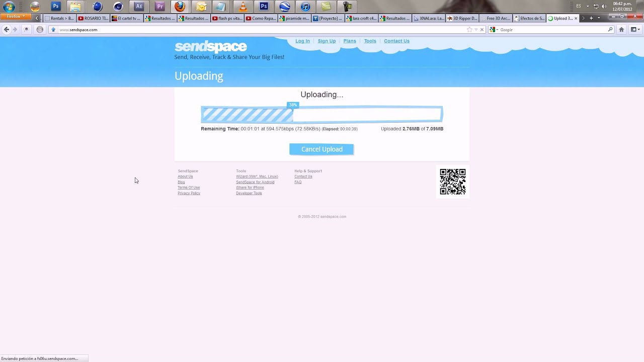Image resolution: width=644 pixels, height=362 pixels.
Task: Click the Sign Up link
Action: tap(327, 41)
